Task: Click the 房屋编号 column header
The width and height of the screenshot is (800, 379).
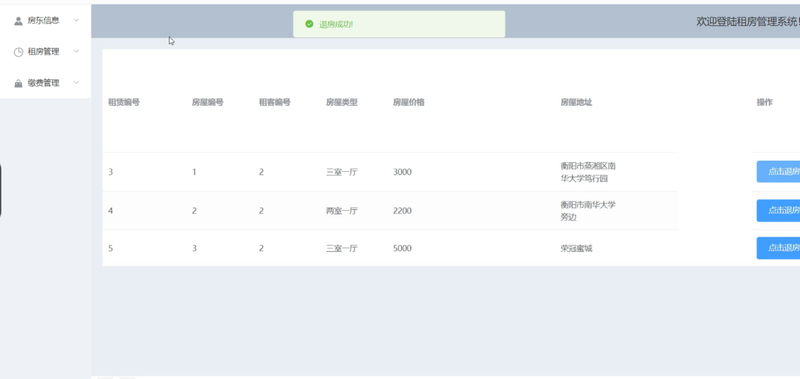Action: click(x=208, y=102)
